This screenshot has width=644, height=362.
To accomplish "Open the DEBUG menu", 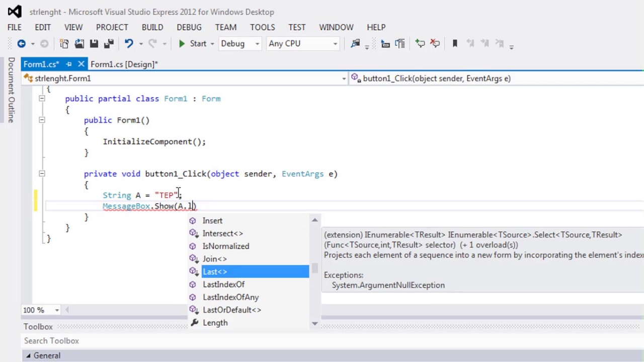I will point(189,27).
